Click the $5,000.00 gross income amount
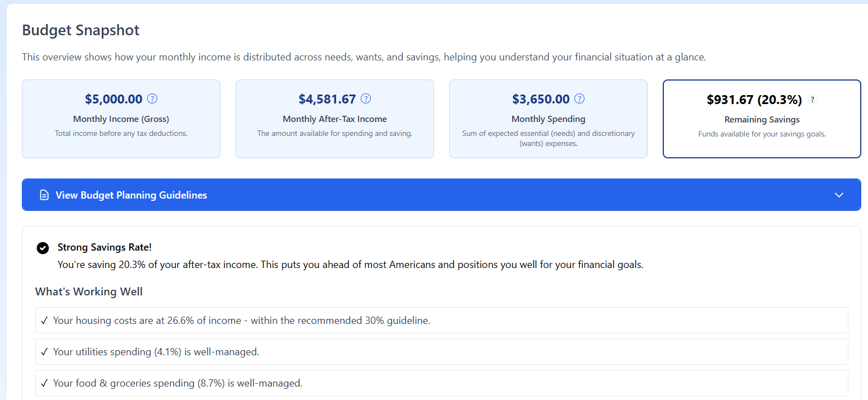 [114, 100]
